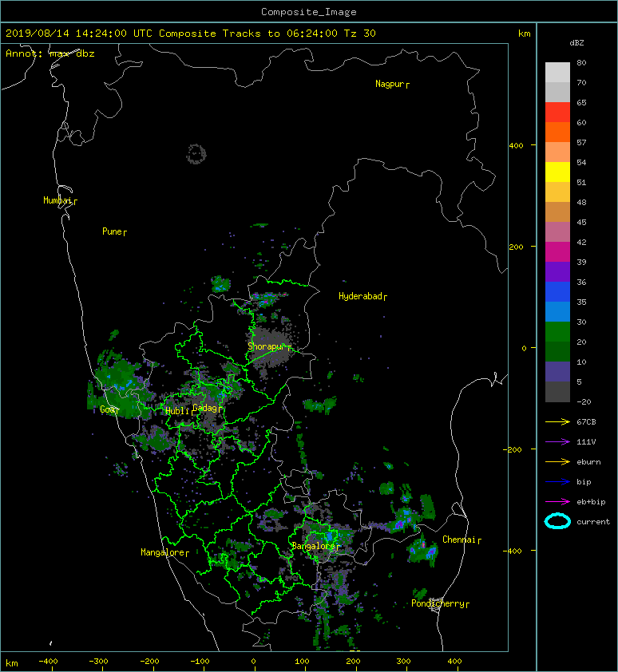Click the -20 dBZ dark gray swatch
This screenshot has height=672, width=618.
pyautogui.click(x=557, y=392)
